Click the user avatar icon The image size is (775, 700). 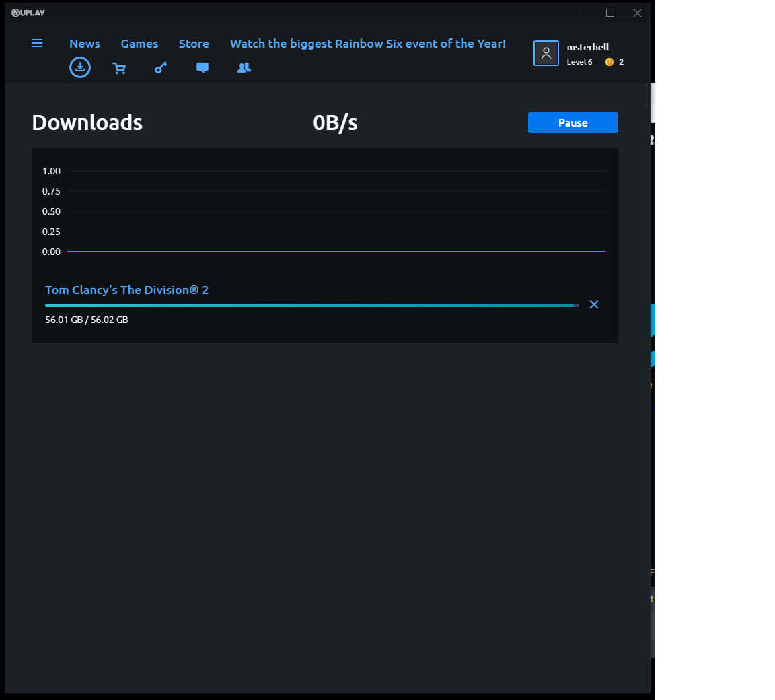pyautogui.click(x=546, y=53)
